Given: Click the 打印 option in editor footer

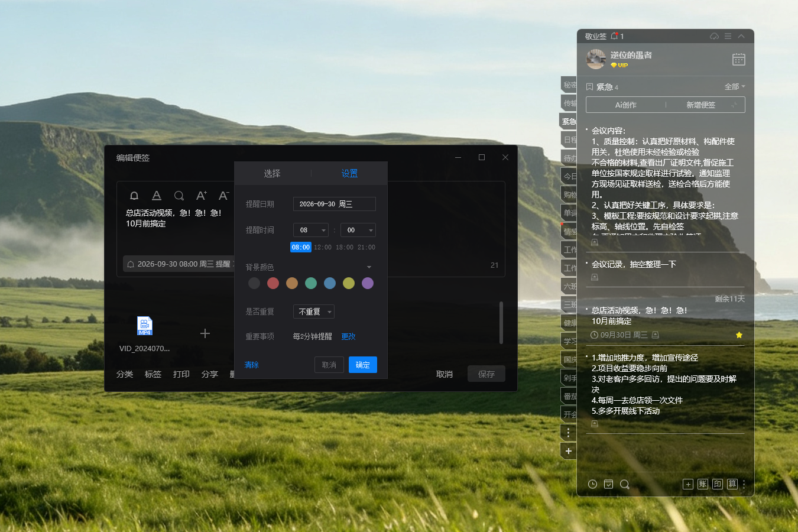Looking at the screenshot, I should pos(181,374).
